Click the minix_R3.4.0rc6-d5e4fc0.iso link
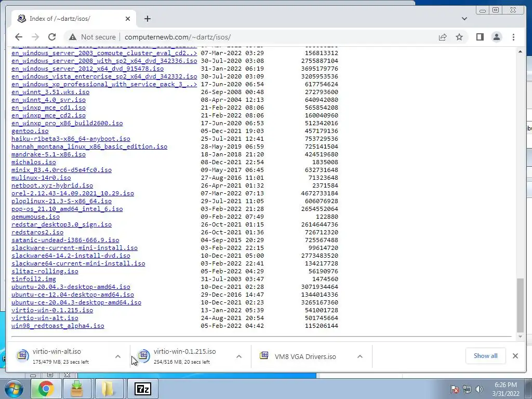 tap(61, 170)
